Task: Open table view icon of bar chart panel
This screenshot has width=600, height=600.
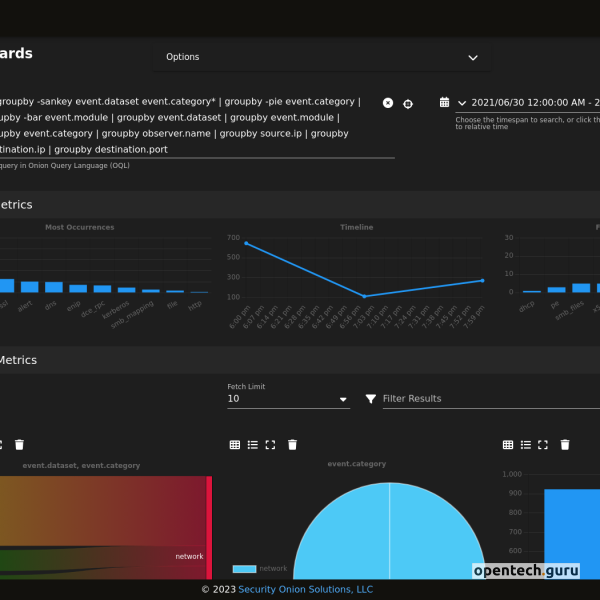Action: [x=508, y=445]
